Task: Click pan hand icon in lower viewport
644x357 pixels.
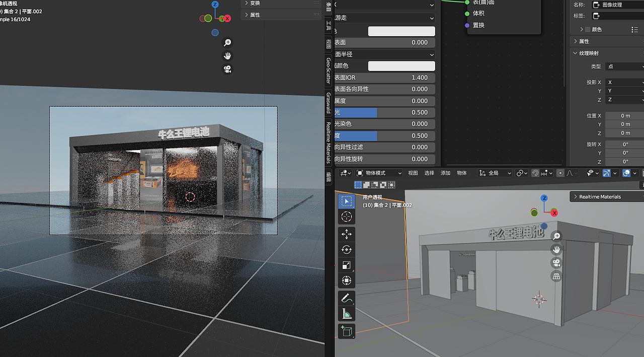Action: point(556,249)
